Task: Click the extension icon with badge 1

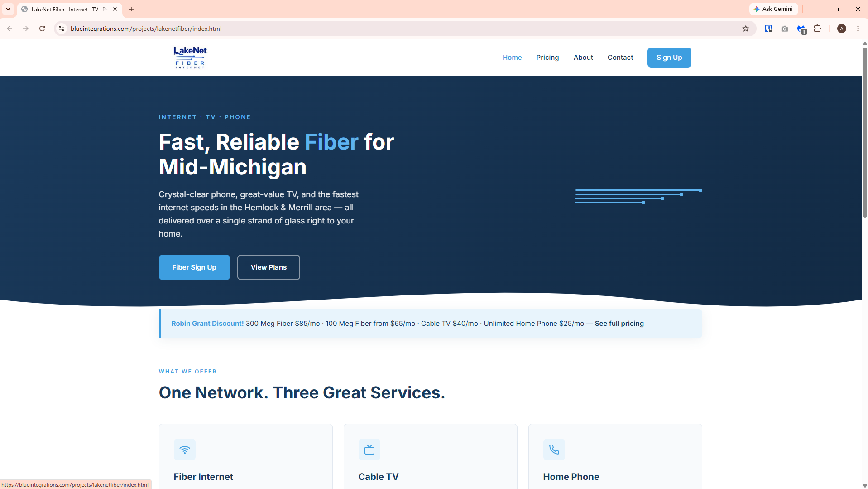Action: [801, 29]
